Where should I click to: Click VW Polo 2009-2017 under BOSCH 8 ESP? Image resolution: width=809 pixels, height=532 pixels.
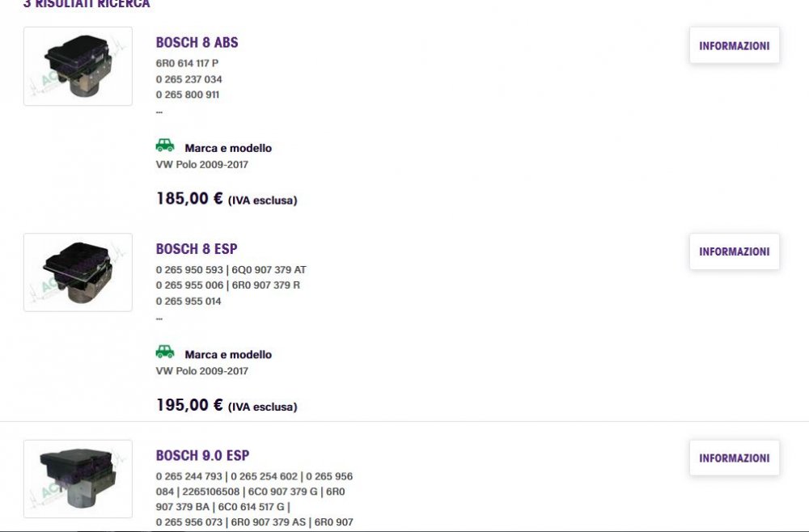tap(201, 371)
